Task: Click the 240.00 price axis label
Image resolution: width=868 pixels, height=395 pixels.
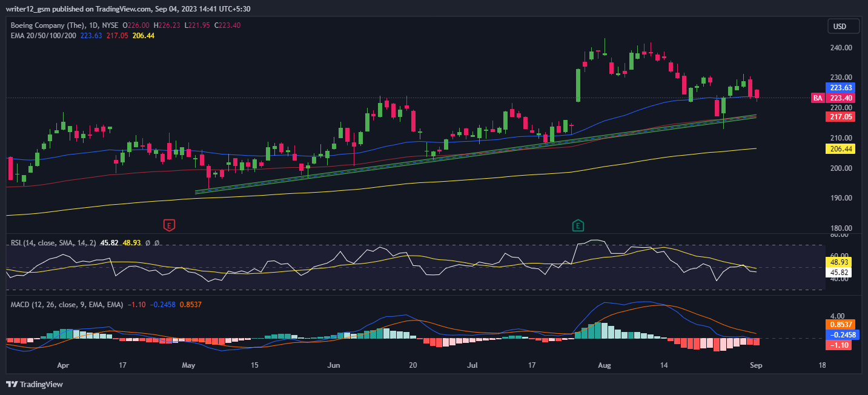Action: [843, 48]
